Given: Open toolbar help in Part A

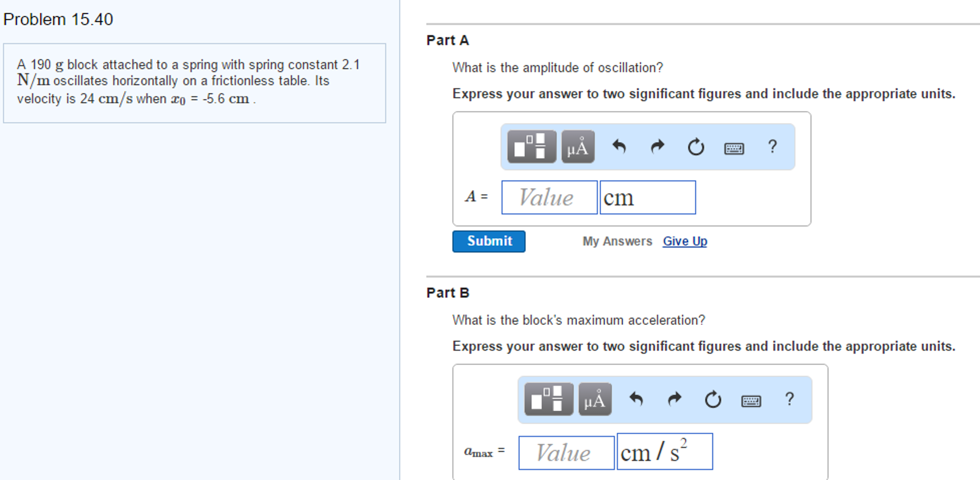Looking at the screenshot, I should (773, 147).
